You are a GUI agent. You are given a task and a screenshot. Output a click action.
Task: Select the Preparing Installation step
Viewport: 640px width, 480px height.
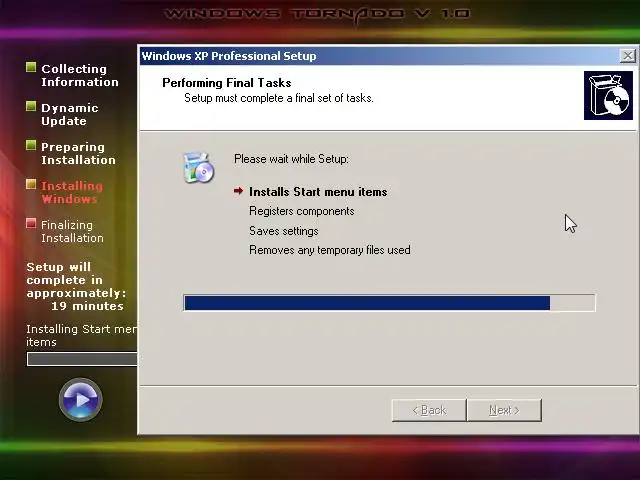pyautogui.click(x=78, y=153)
